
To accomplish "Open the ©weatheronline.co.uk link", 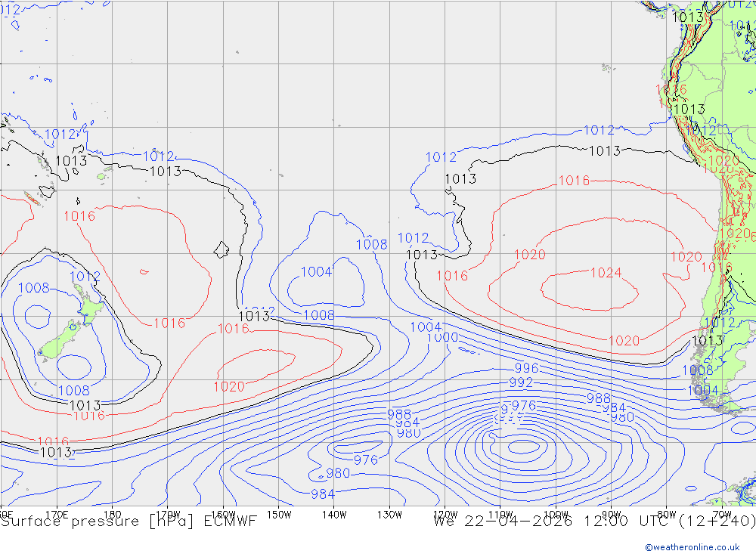I will coord(692,547).
